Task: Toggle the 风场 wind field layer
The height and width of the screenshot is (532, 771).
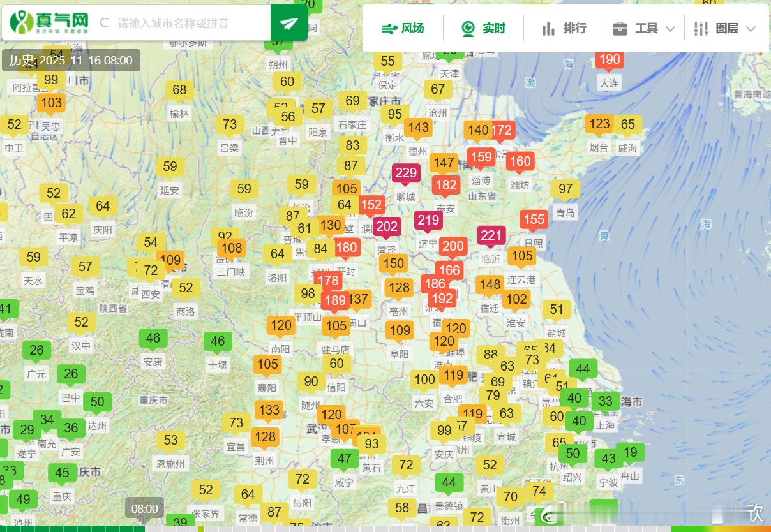Action: (403, 28)
